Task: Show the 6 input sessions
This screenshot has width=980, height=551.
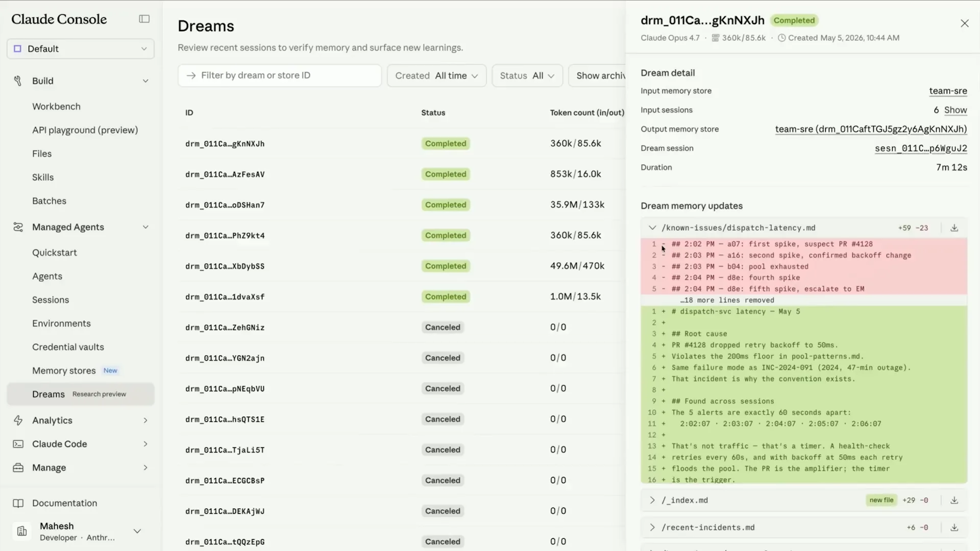Action: tap(955, 110)
